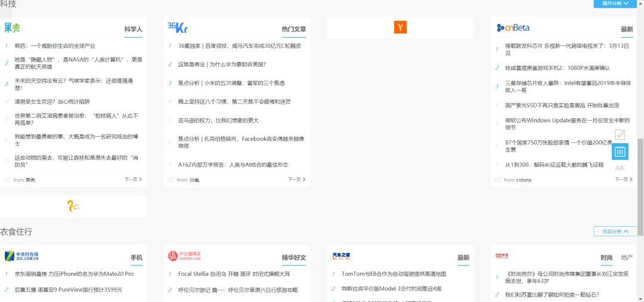Open 'from cnbeta' source link
The height and width of the screenshot is (302, 644).
point(518,180)
